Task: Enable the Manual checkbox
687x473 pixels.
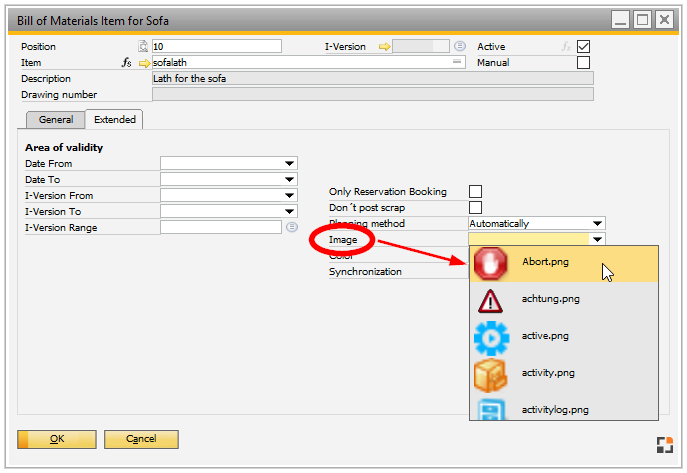Action: [584, 62]
